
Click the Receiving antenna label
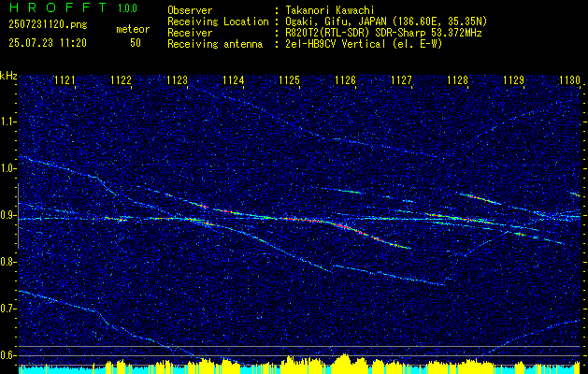[x=215, y=44]
